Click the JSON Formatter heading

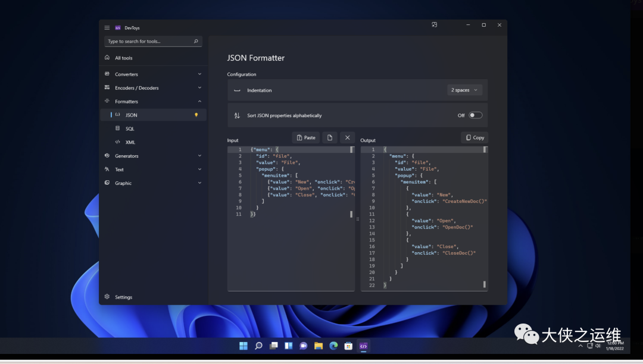pyautogui.click(x=256, y=58)
